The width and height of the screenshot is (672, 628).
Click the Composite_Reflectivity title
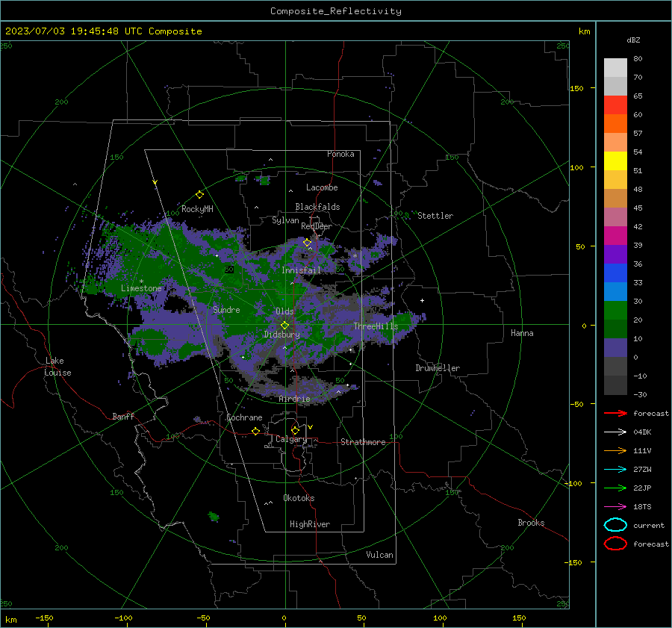point(336,11)
